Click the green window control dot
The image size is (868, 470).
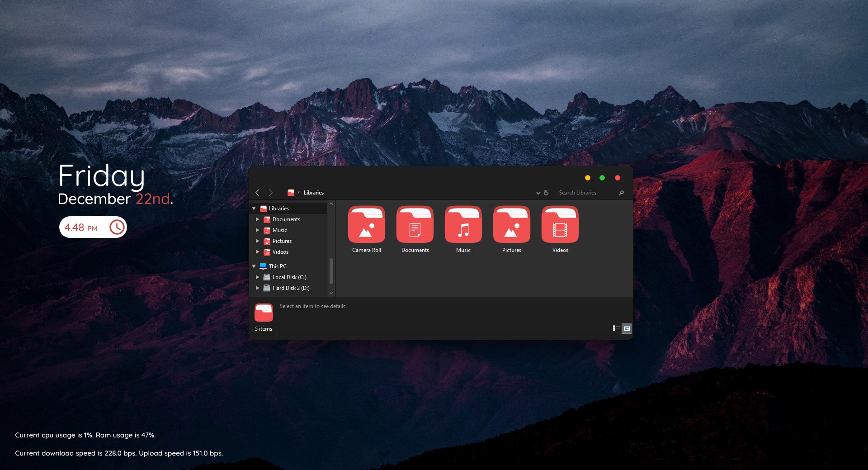pyautogui.click(x=602, y=178)
